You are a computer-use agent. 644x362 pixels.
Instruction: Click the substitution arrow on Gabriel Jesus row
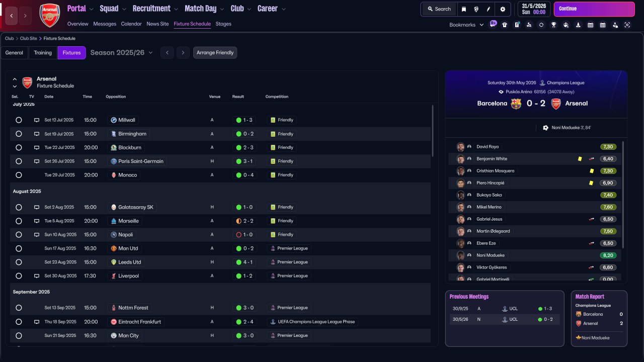click(x=592, y=219)
